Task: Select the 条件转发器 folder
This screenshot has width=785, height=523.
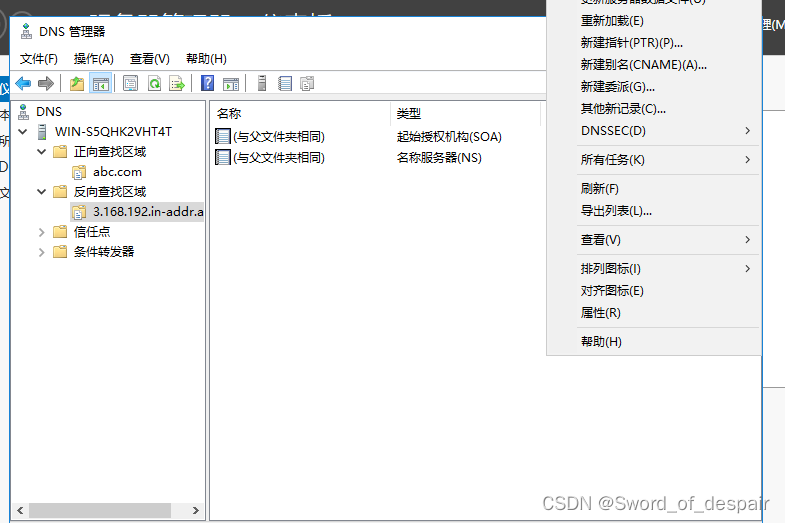Action: pos(104,252)
